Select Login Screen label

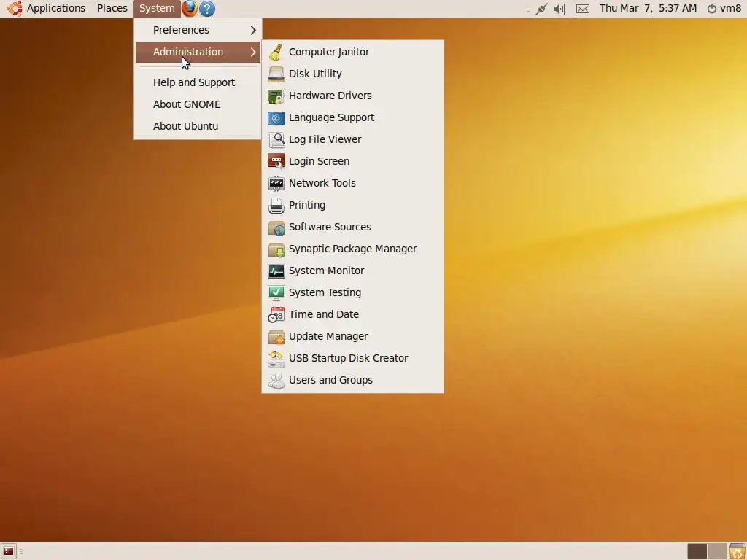(x=319, y=161)
